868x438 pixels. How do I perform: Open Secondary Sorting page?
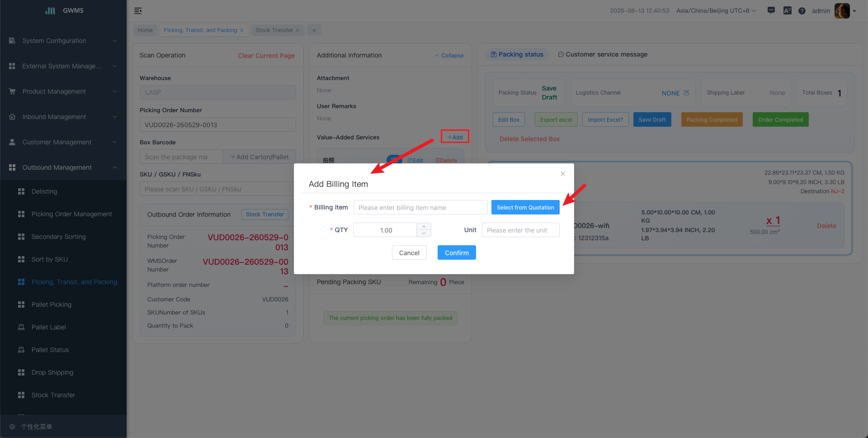click(x=63, y=237)
